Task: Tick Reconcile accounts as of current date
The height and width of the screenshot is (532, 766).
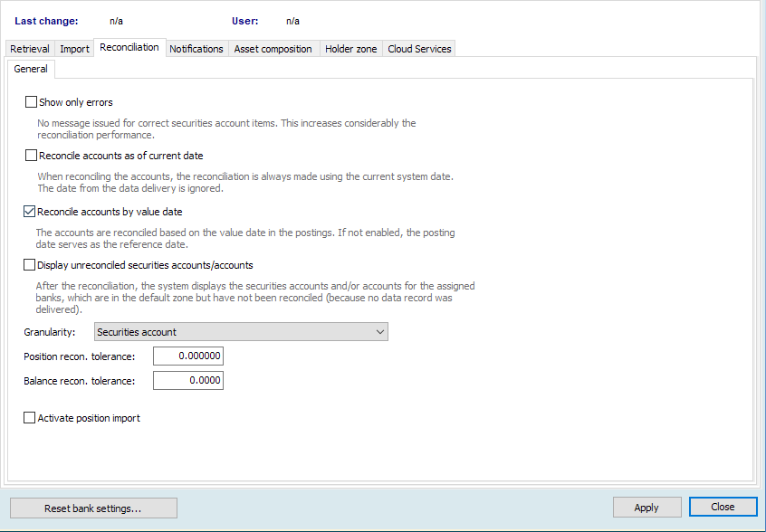Action: pyautogui.click(x=32, y=156)
